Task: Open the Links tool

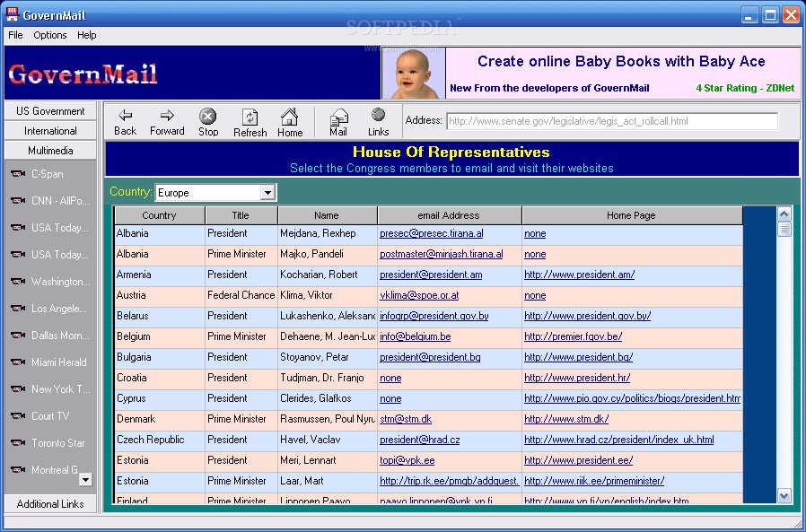Action: pyautogui.click(x=379, y=122)
